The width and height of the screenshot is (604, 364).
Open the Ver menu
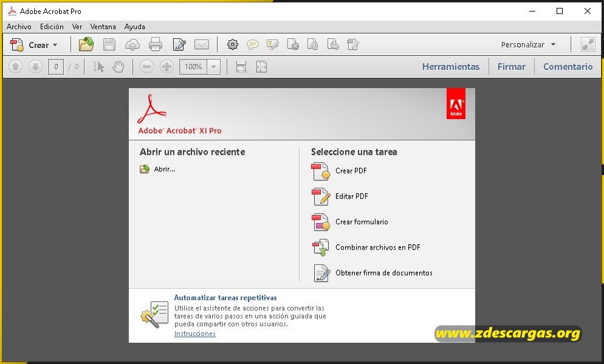coord(77,27)
